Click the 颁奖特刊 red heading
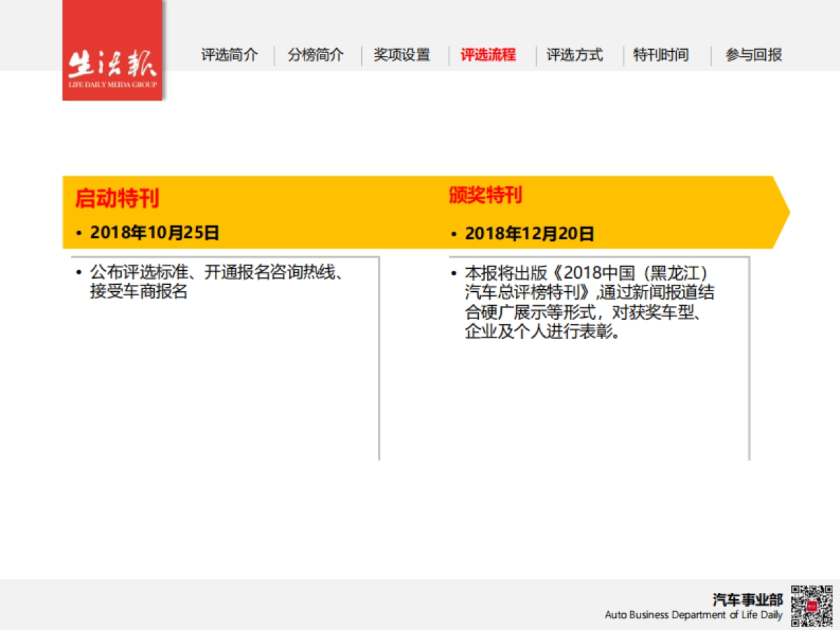This screenshot has width=840, height=630. (x=485, y=195)
